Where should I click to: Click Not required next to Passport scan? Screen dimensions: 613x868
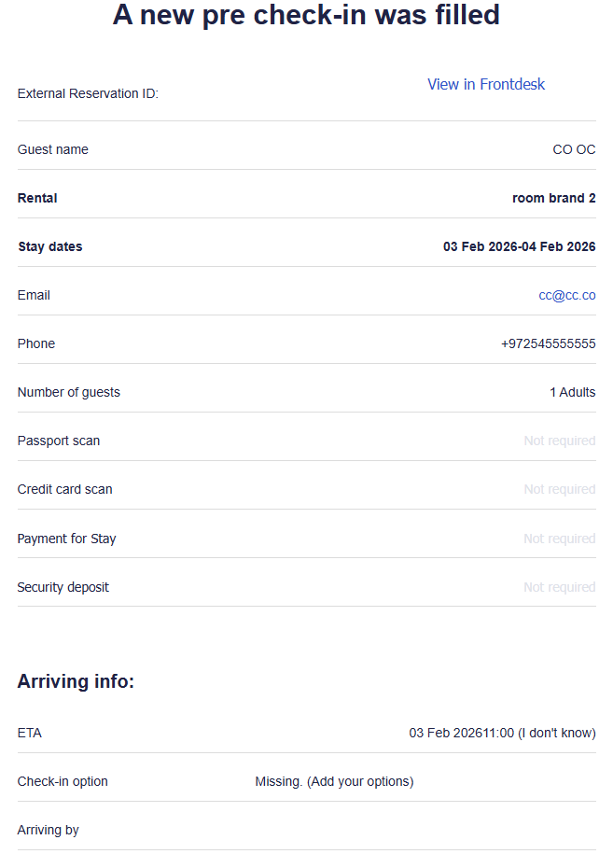[x=559, y=441]
